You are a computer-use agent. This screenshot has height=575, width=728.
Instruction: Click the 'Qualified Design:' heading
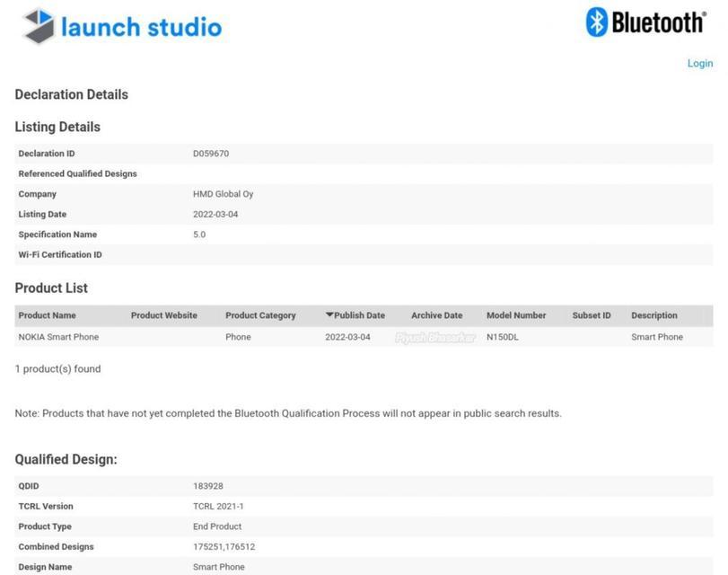point(66,459)
